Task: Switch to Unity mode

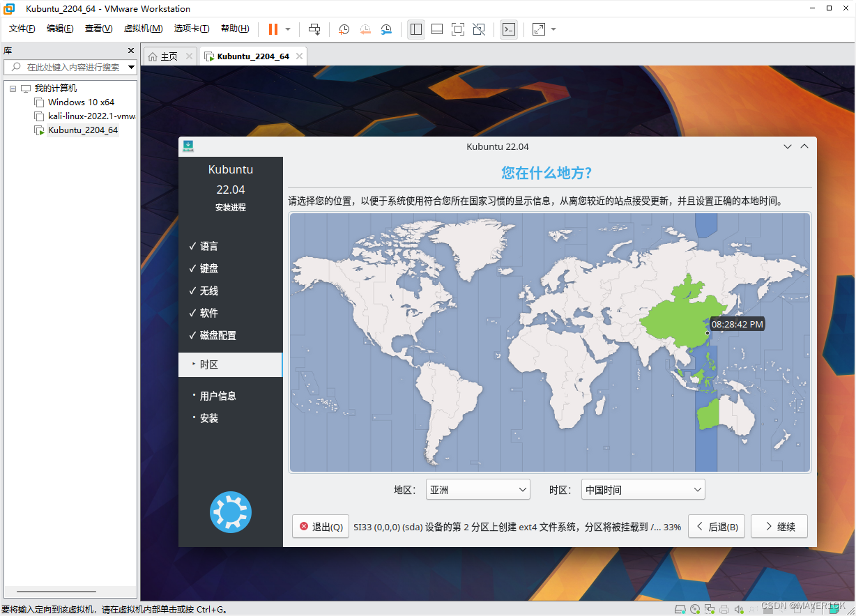Action: pos(479,29)
